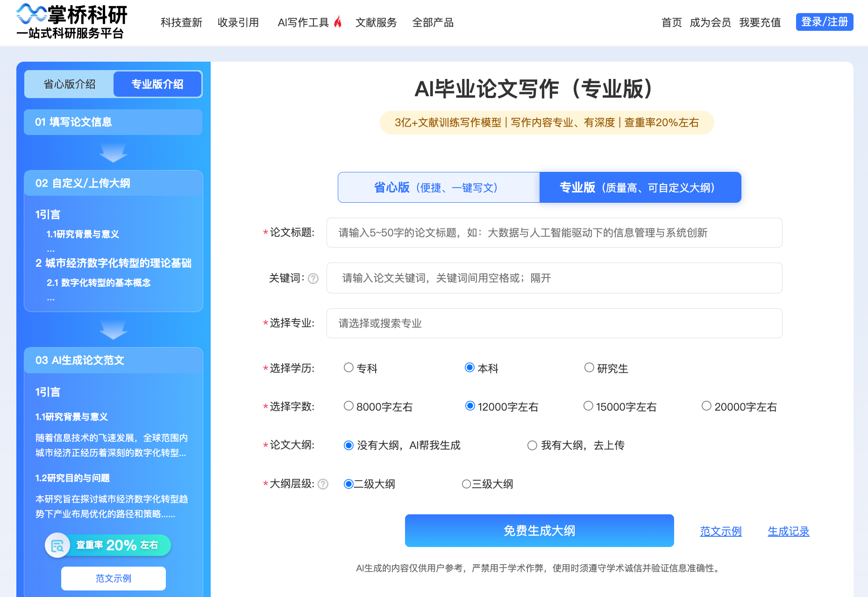Choose 15000字左右 word count
This screenshot has width=868, height=597.
coord(588,406)
